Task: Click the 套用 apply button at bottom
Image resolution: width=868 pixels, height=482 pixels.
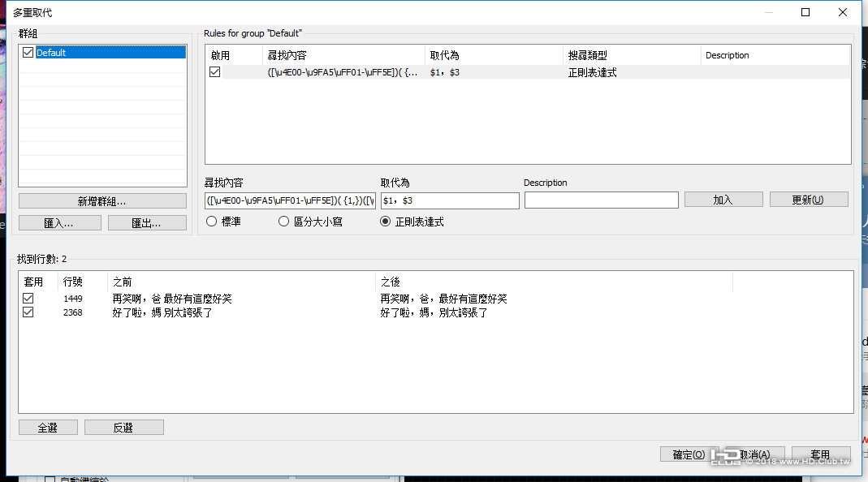Action: (821, 454)
